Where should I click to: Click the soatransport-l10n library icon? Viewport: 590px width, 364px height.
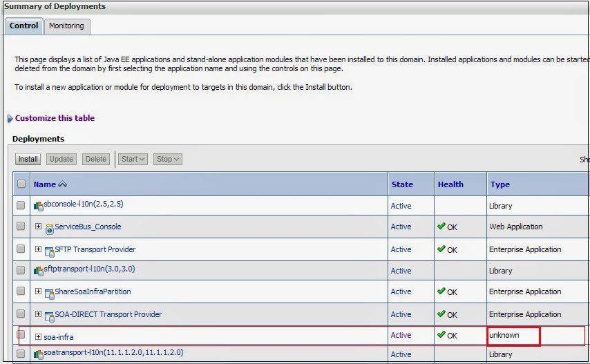[x=39, y=354]
